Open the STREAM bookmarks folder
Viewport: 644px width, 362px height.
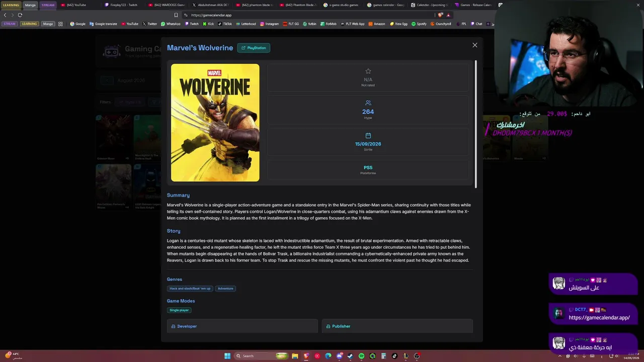(10, 24)
